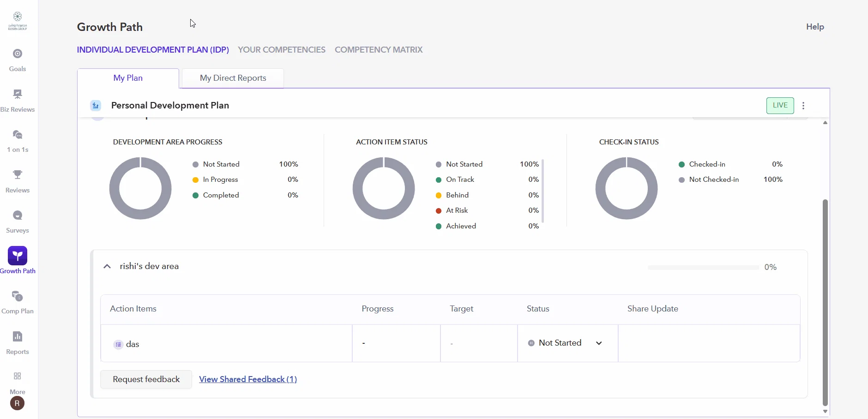Click the plan panel vertical scrollbar
The height and width of the screenshot is (419, 868).
tap(825, 302)
